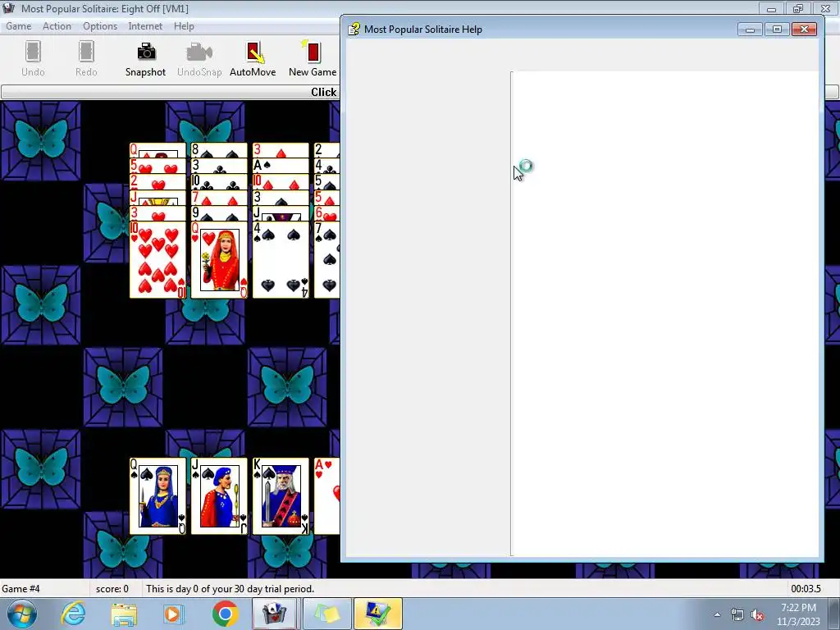The image size is (840, 630).
Task: Pick the king of spades reserve card
Action: point(281,496)
